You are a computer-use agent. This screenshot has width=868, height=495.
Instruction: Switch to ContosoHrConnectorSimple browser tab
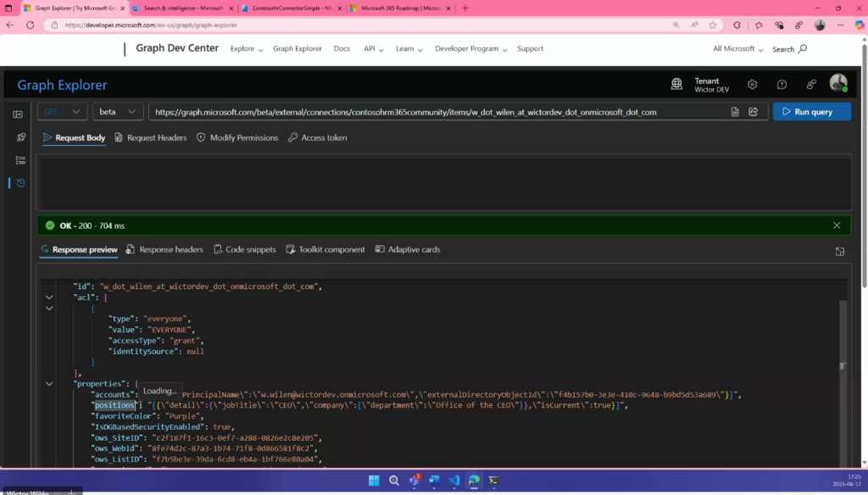(x=292, y=8)
